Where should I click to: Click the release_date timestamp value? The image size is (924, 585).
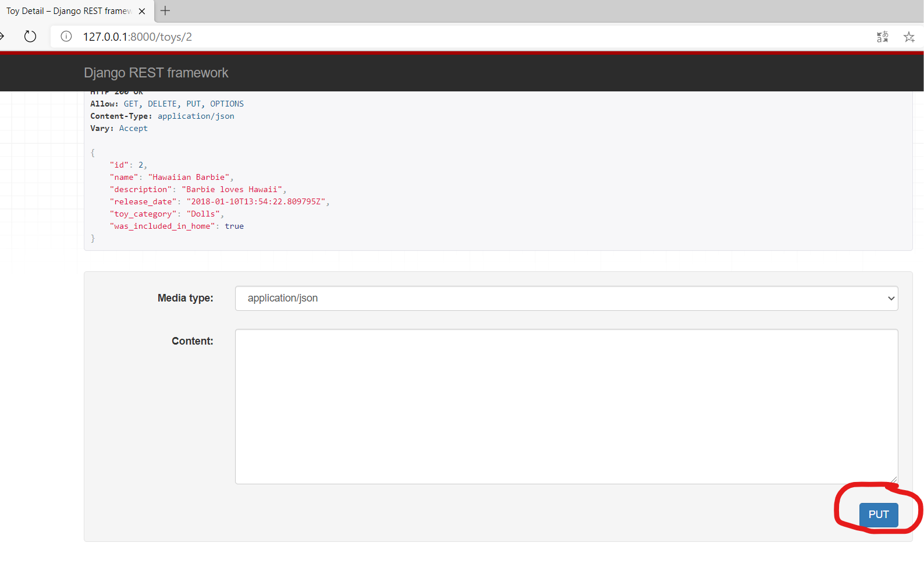coord(256,201)
